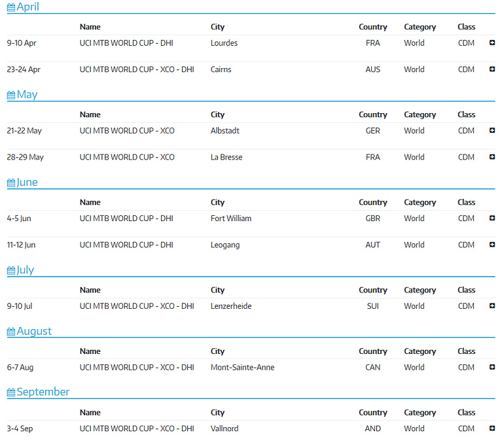Open the 23-24 Apr XCO - DHI event name
Screen dimensions: 504x437
click(137, 69)
